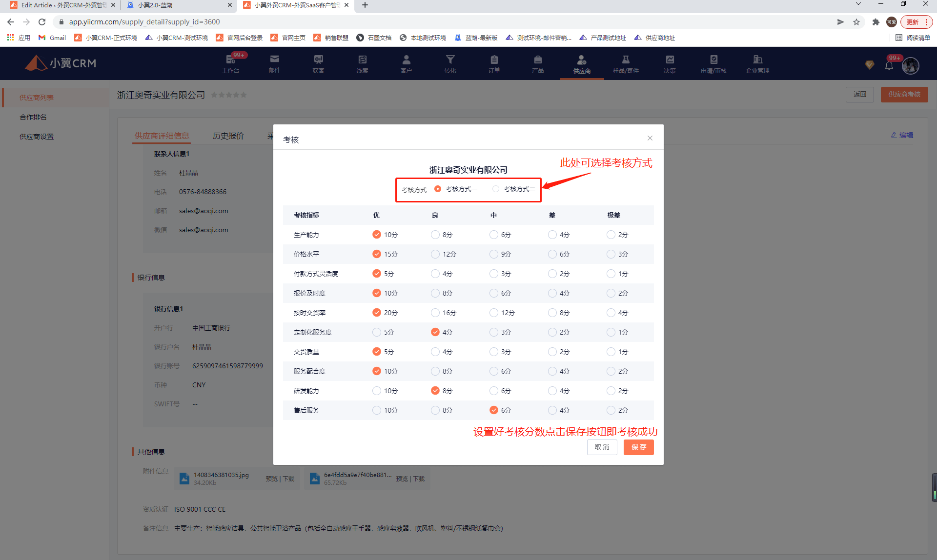Switch to 历史报价 tab

tap(228, 136)
